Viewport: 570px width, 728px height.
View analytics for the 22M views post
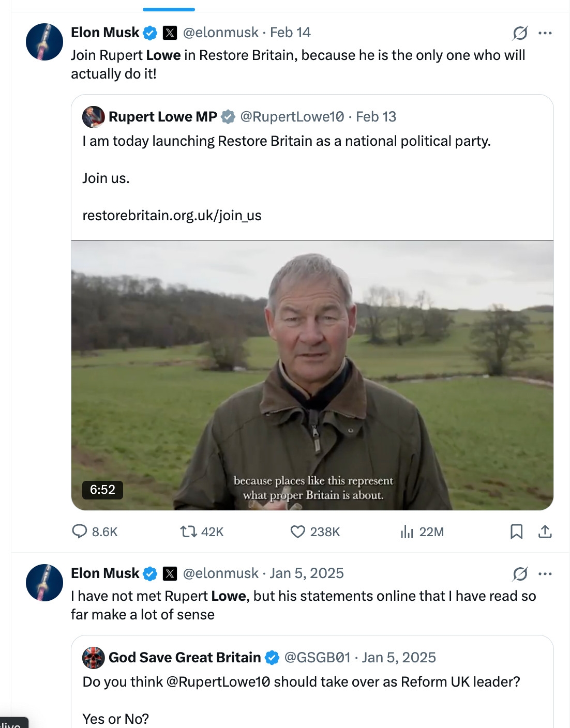click(407, 532)
